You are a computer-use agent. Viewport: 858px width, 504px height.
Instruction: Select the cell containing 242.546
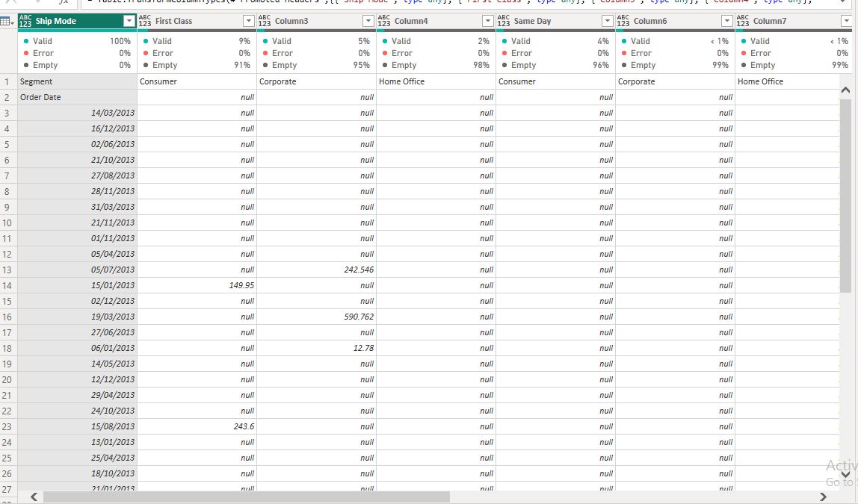(329, 270)
